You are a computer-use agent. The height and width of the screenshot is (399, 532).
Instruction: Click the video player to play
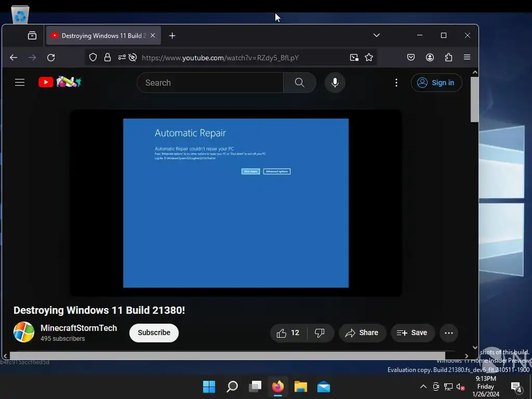click(236, 203)
